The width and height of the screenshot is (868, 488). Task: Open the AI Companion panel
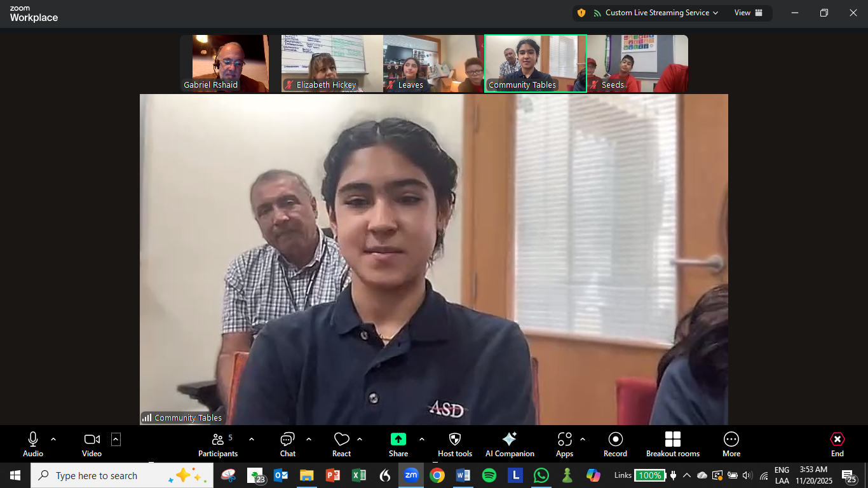tap(510, 444)
